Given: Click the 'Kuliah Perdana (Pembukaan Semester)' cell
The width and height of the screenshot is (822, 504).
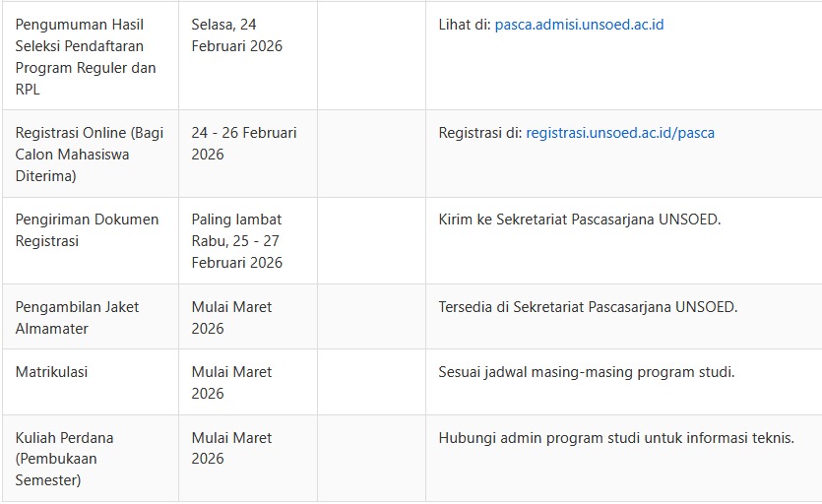Looking at the screenshot, I should pos(64,459).
